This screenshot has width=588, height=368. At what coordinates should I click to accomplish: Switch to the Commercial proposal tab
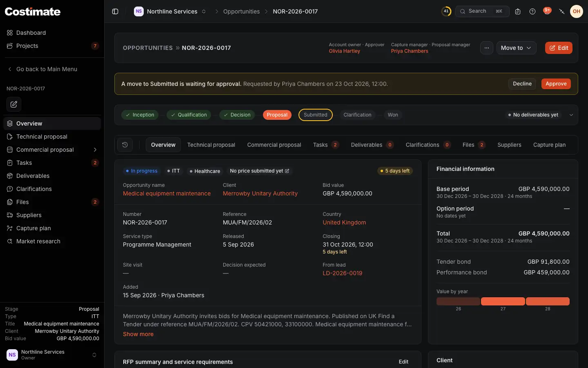pyautogui.click(x=274, y=145)
